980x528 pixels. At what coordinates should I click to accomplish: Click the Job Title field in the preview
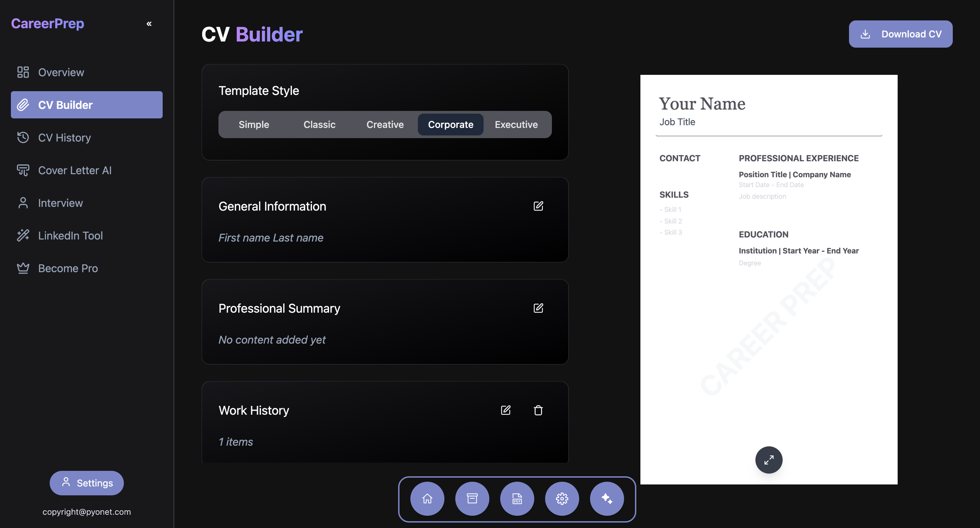(x=677, y=122)
